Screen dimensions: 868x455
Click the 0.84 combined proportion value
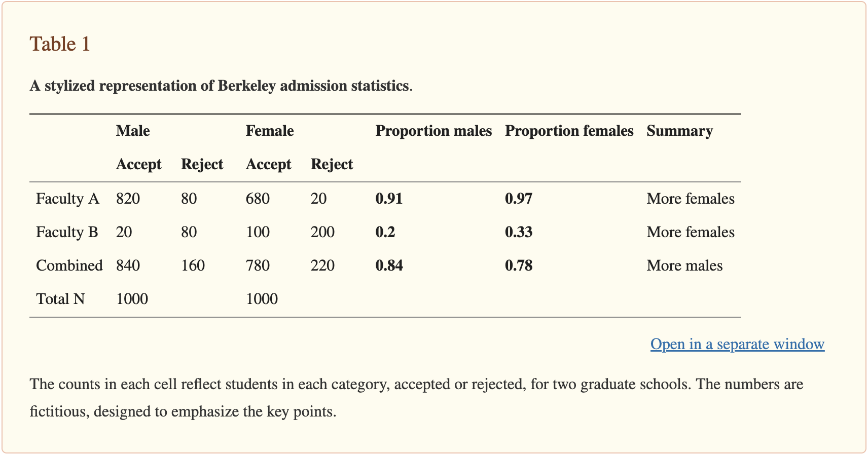click(389, 266)
